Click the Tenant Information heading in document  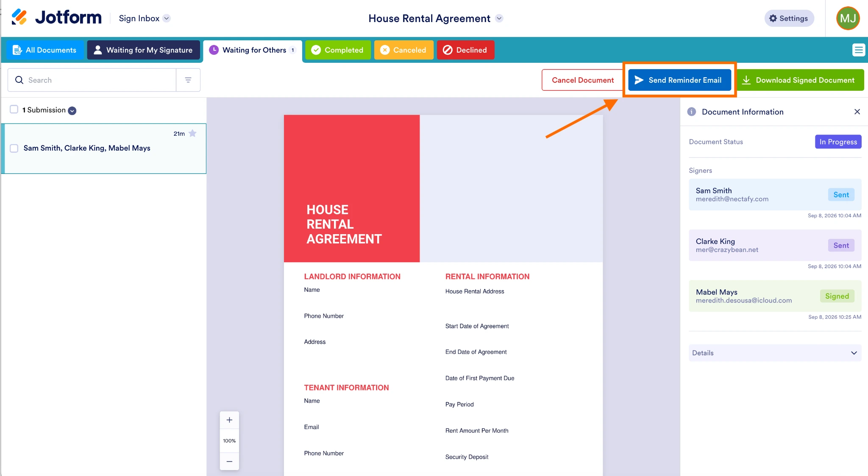tap(346, 388)
